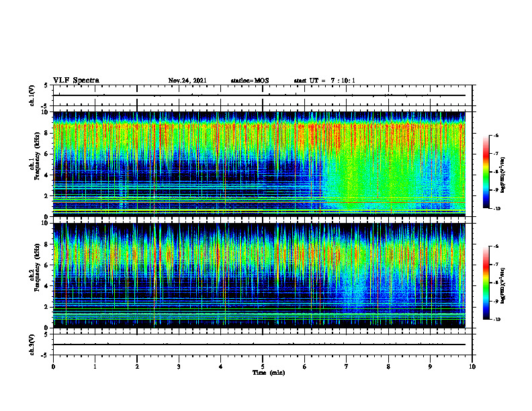Click the "4" kHz tick on ch.1 spectrogram

47,175
